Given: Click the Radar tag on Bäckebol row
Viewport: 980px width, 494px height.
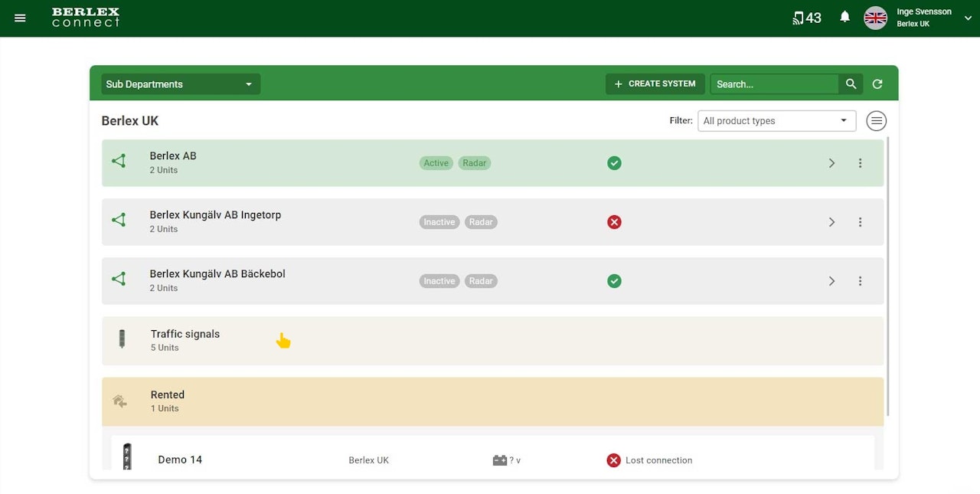Looking at the screenshot, I should (x=481, y=281).
